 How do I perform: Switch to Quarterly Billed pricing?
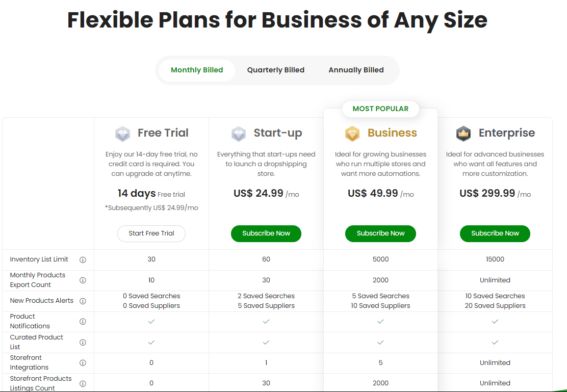(x=276, y=70)
